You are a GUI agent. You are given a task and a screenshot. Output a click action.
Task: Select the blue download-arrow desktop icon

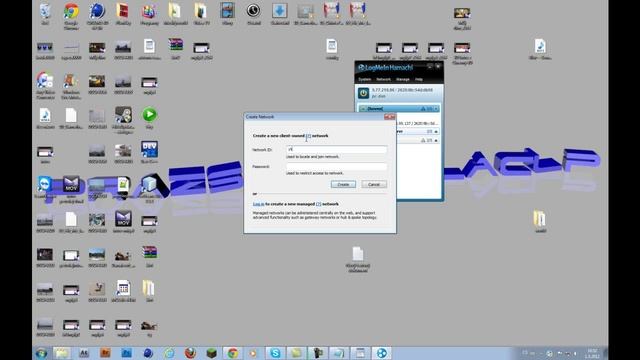tap(280, 11)
